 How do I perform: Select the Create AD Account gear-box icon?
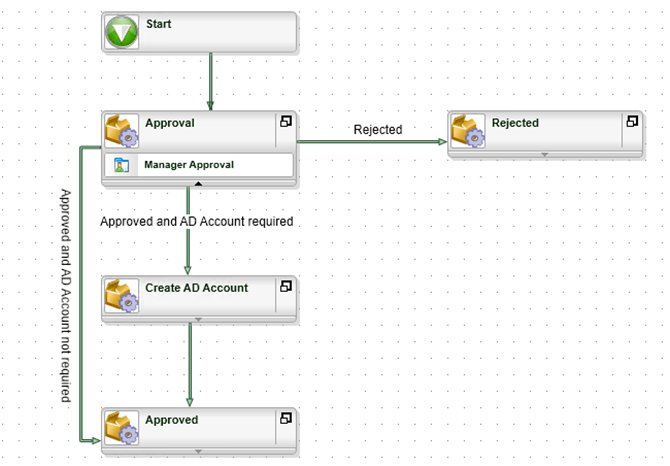(122, 296)
